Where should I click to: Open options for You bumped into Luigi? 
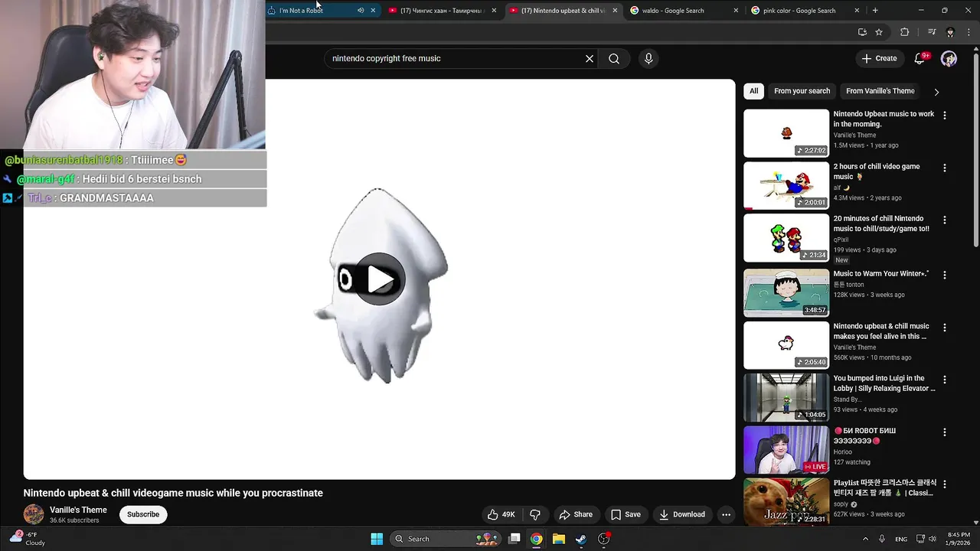click(944, 380)
